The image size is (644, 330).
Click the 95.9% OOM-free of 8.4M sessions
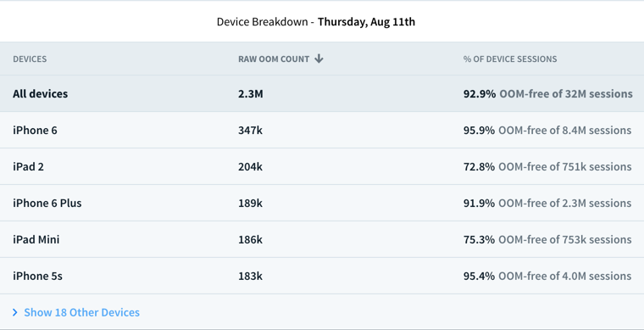point(547,131)
